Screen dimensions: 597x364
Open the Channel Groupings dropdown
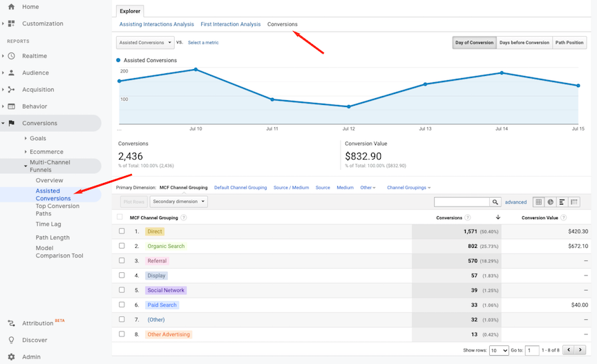(408, 188)
